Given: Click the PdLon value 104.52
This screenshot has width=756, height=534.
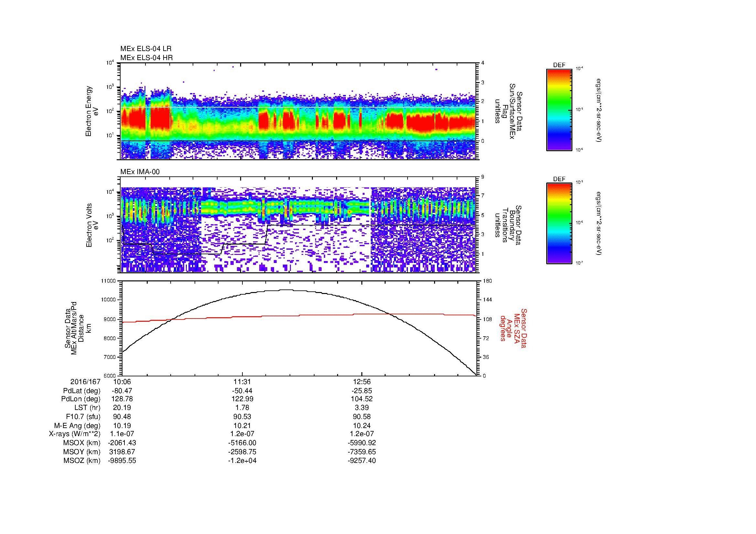Looking at the screenshot, I should [x=362, y=399].
